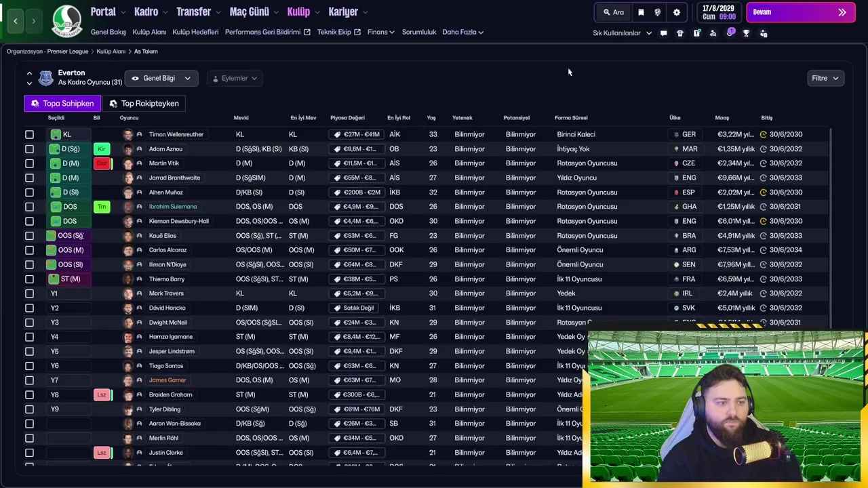Open the transfer swap shortcut icon
This screenshot has height=488, width=868.
tap(764, 33)
